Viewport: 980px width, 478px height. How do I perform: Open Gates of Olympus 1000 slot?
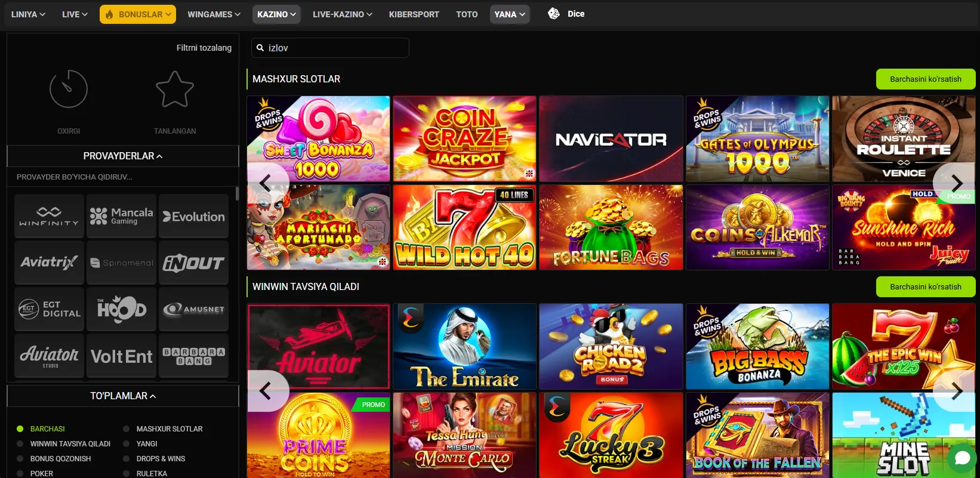[758, 139]
